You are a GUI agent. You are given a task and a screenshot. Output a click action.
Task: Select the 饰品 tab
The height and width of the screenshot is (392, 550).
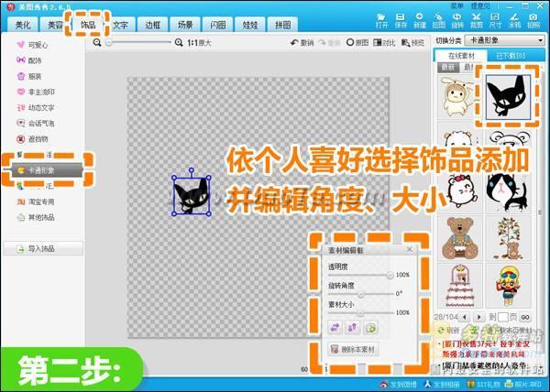click(x=88, y=24)
